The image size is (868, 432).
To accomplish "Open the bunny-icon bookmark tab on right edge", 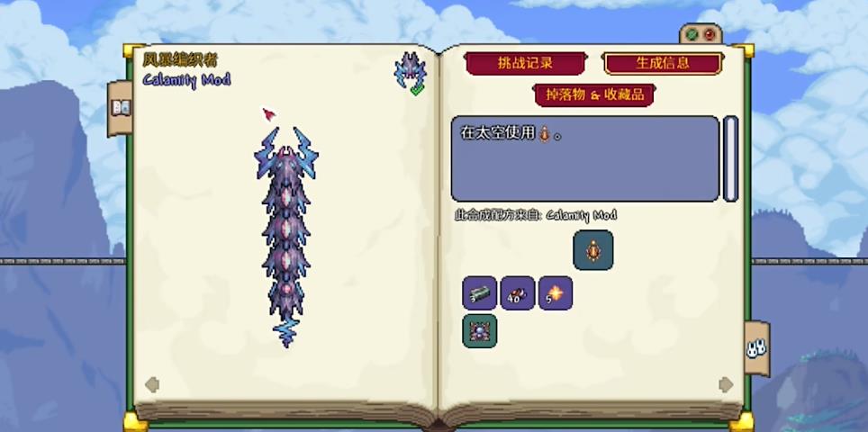I will [756, 348].
